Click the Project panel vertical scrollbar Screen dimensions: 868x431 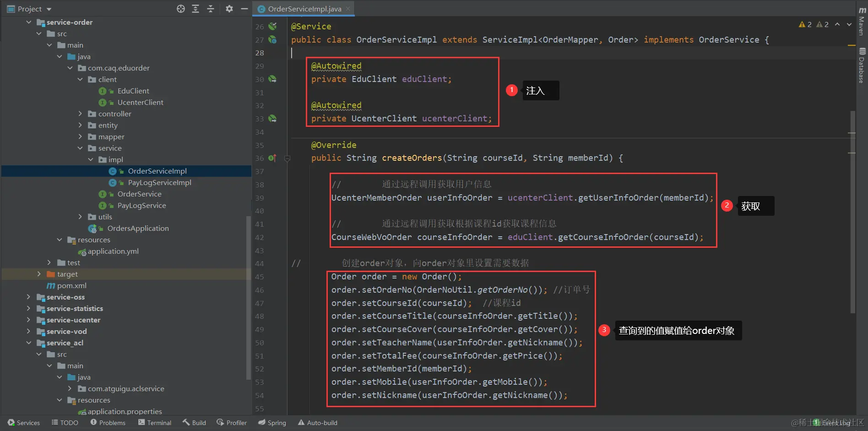point(249,298)
